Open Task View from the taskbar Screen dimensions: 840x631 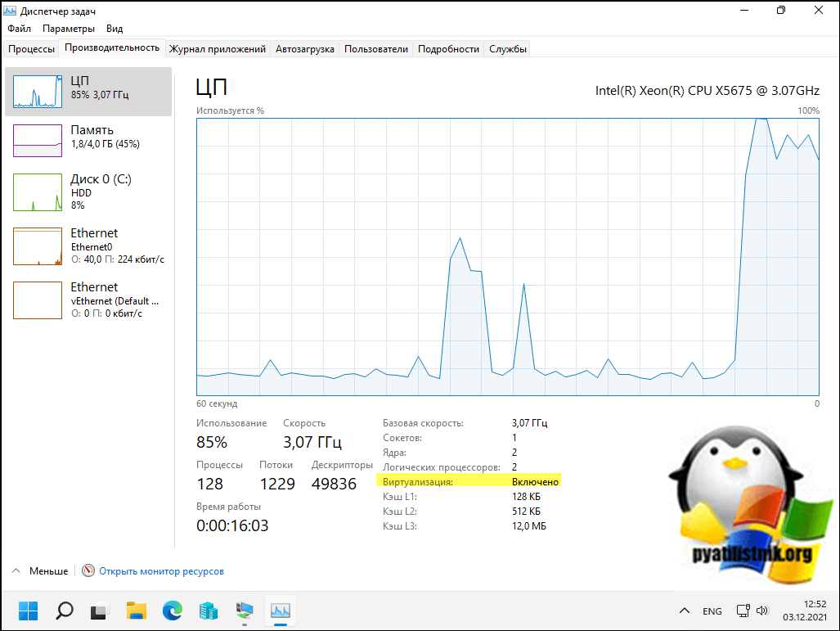click(x=100, y=611)
